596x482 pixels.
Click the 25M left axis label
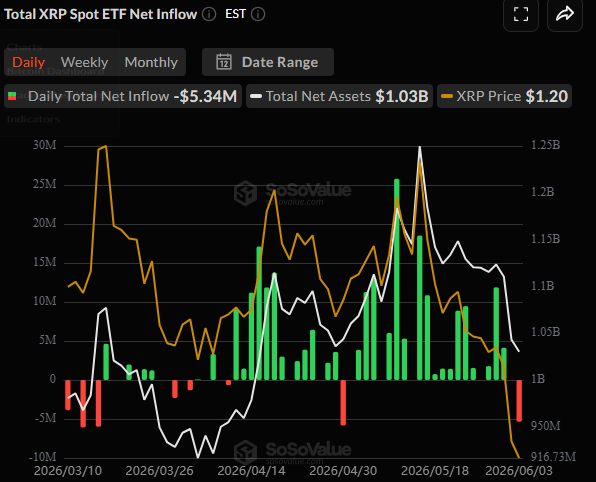click(44, 184)
